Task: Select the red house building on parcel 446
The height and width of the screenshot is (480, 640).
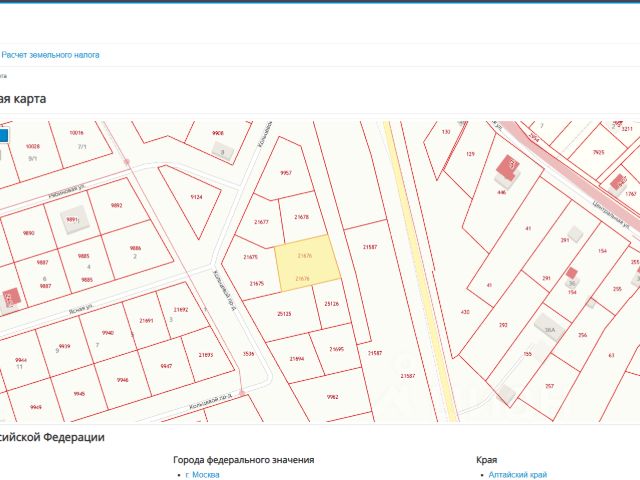Action: [x=508, y=167]
